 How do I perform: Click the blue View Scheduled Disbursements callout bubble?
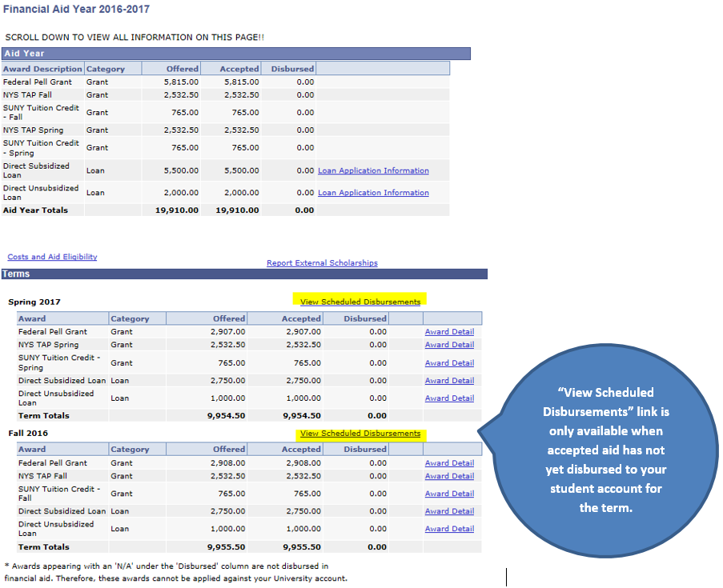(x=606, y=450)
